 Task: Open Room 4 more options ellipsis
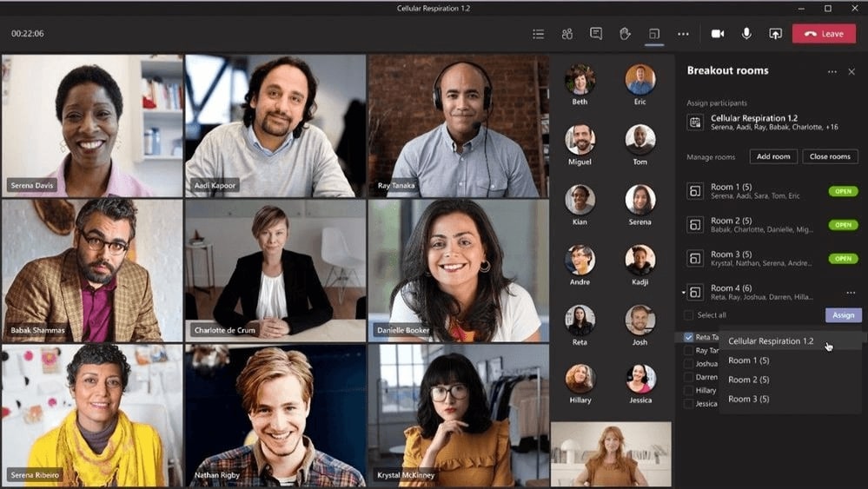(x=851, y=293)
